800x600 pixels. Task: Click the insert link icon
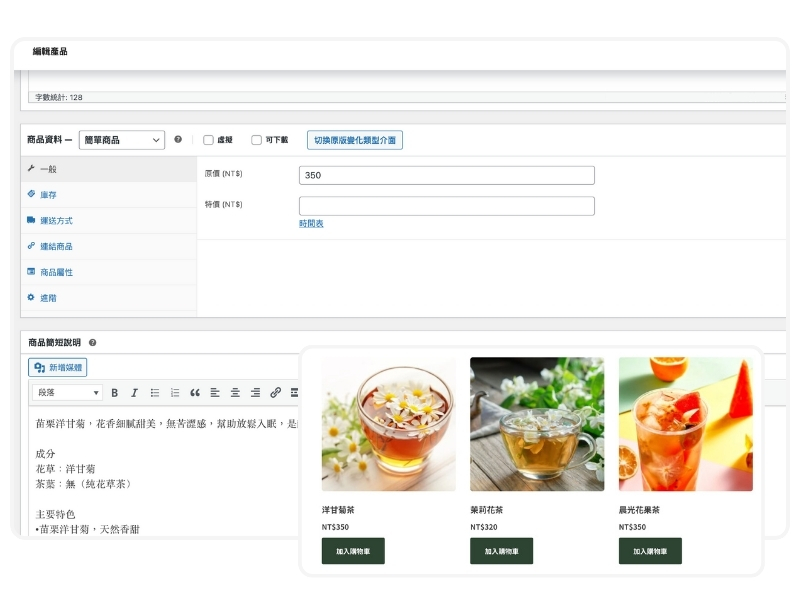[x=276, y=393]
